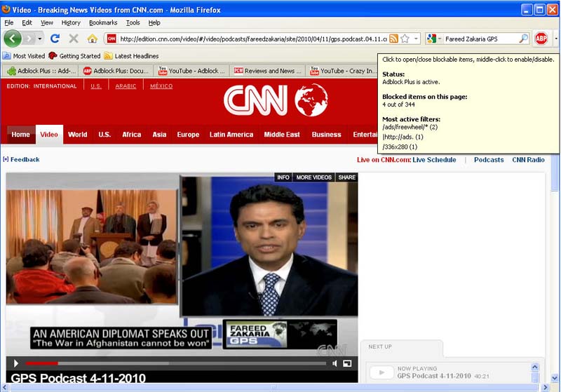
Task: Click SHARE on video player
Action: coord(346,177)
